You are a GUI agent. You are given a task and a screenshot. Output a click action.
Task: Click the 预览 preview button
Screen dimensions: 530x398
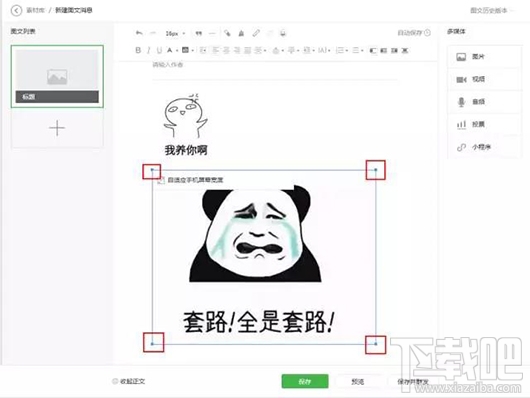point(358,381)
